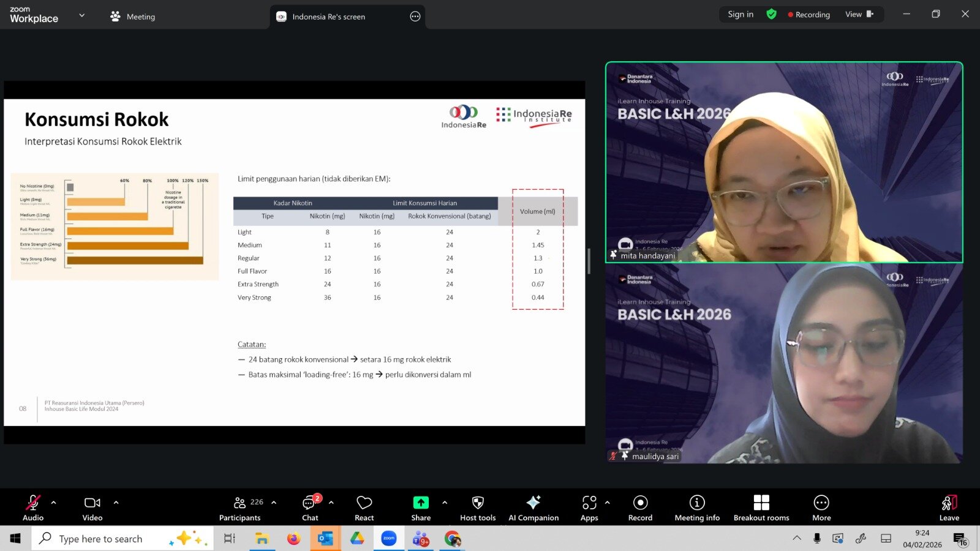This screenshot has height=551, width=980.
Task: Toggle the Video camera button
Action: [x=92, y=508]
